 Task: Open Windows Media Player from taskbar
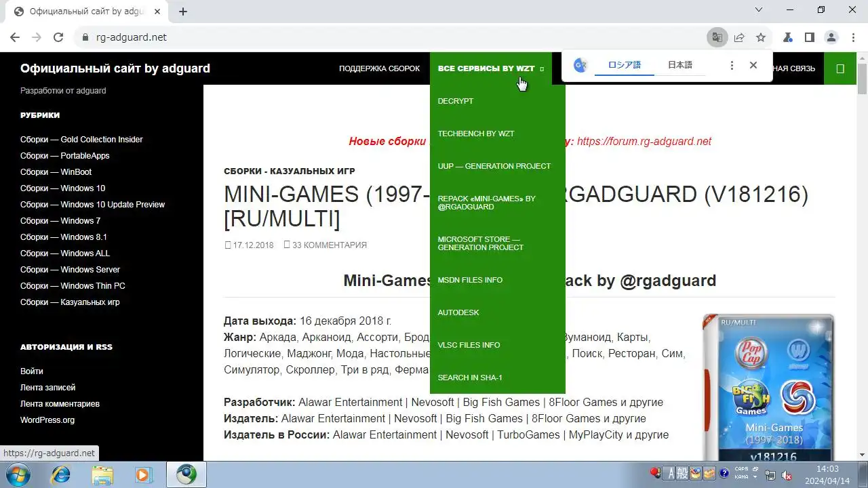coord(144,474)
